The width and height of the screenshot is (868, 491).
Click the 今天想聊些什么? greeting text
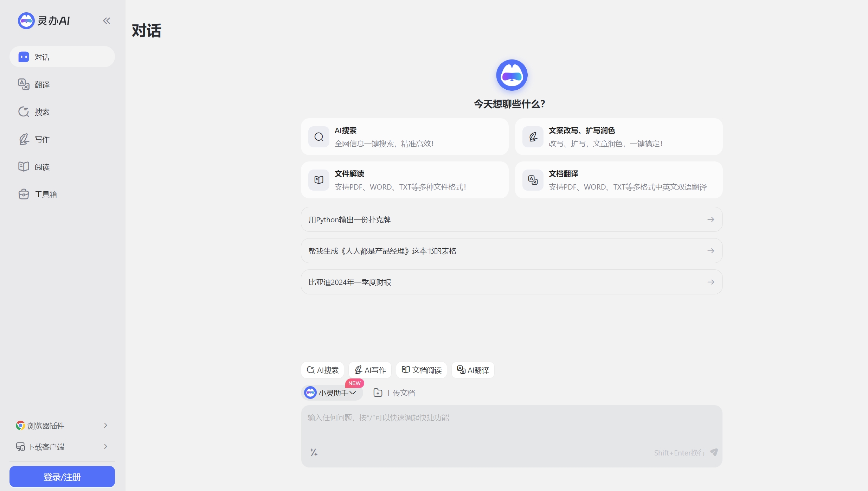coord(510,104)
